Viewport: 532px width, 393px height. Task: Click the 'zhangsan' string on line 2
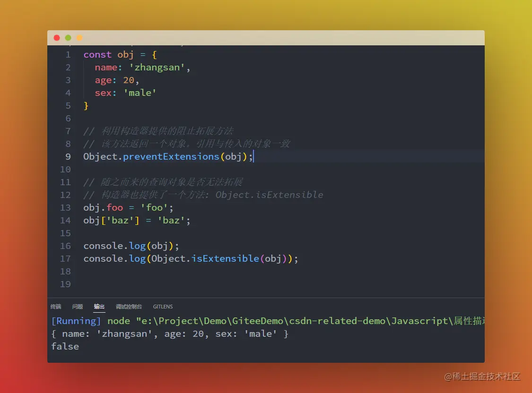157,68
